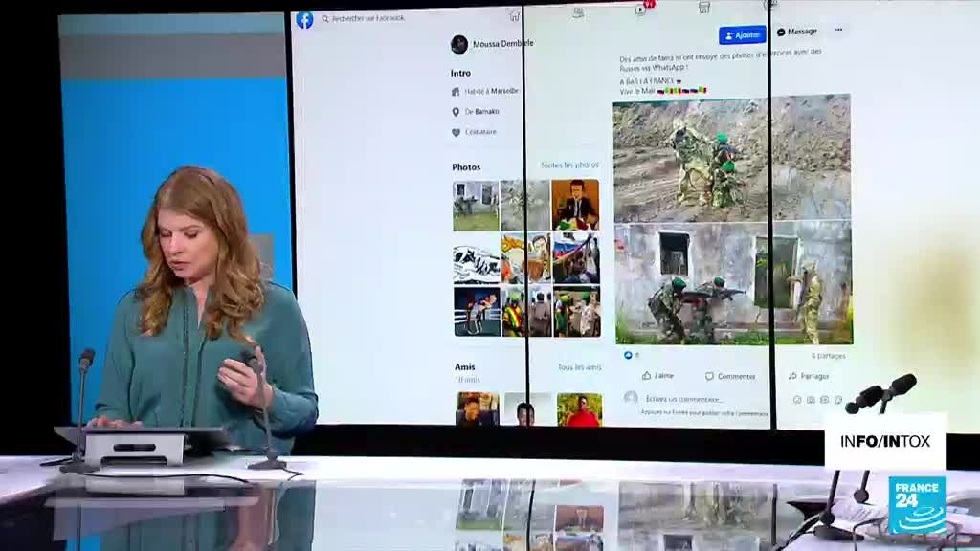Viewport: 980px width, 551px height.
Task: Click the 'Écrivez un commentaire' comment field
Action: pyautogui.click(x=682, y=399)
